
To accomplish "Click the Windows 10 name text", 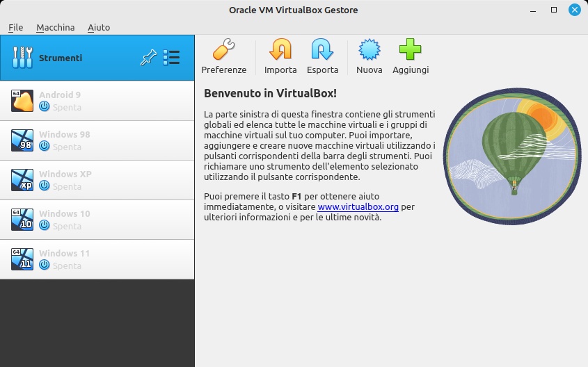I will (x=65, y=214).
